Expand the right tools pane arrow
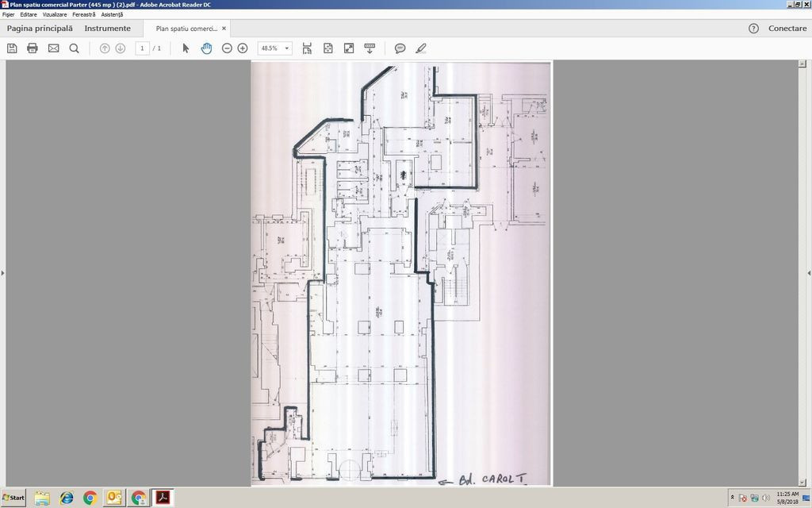The image size is (812, 508). click(x=808, y=273)
